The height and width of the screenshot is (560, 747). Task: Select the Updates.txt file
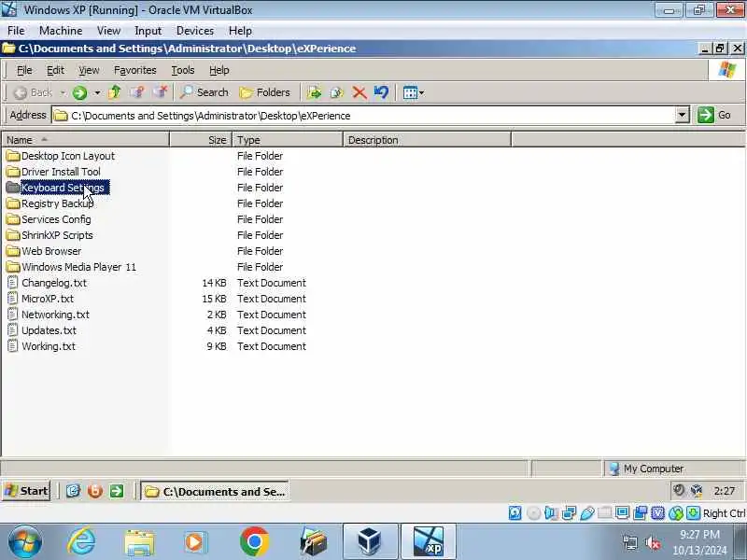click(42, 330)
